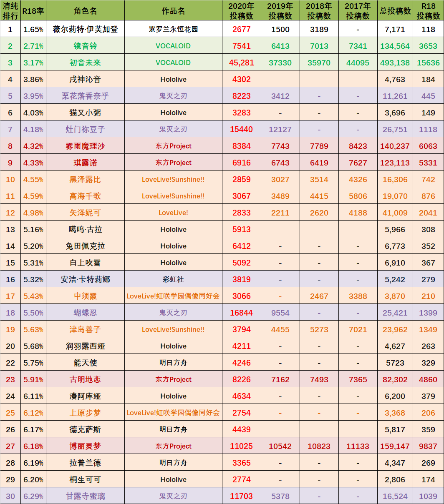Select the "镜音铃" character cell

[x=85, y=46]
